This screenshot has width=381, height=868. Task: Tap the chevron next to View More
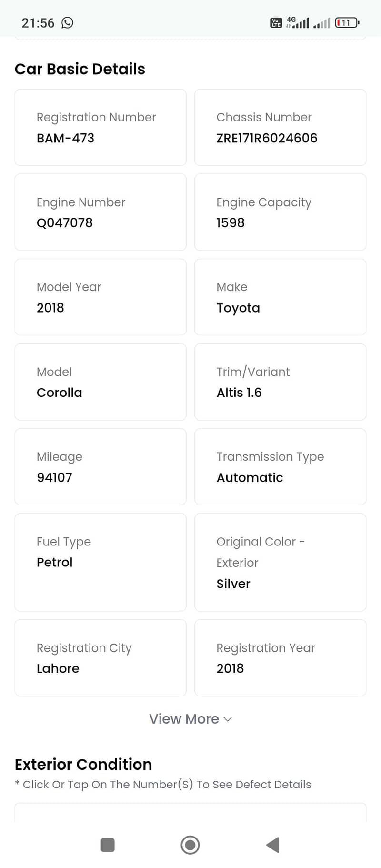click(228, 719)
